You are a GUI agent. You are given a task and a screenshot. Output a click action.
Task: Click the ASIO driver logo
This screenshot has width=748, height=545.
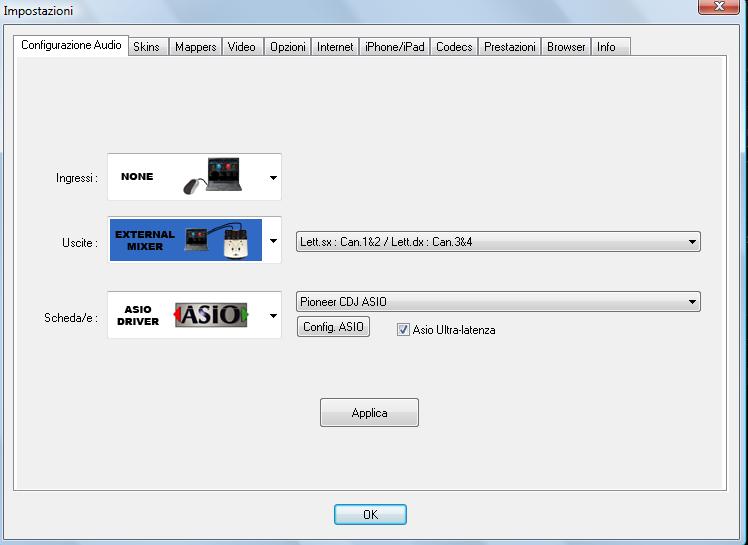(211, 315)
